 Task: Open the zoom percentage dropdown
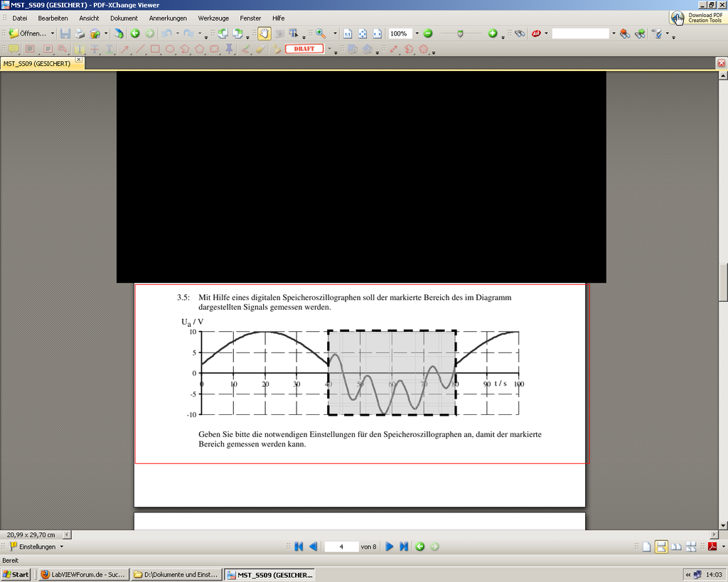click(x=417, y=33)
